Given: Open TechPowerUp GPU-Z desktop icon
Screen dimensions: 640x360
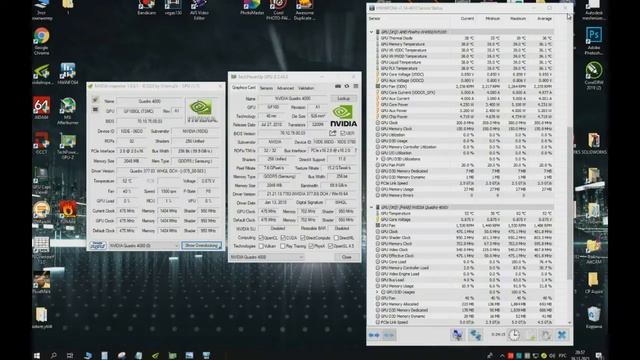Looking at the screenshot, I should (68, 146).
